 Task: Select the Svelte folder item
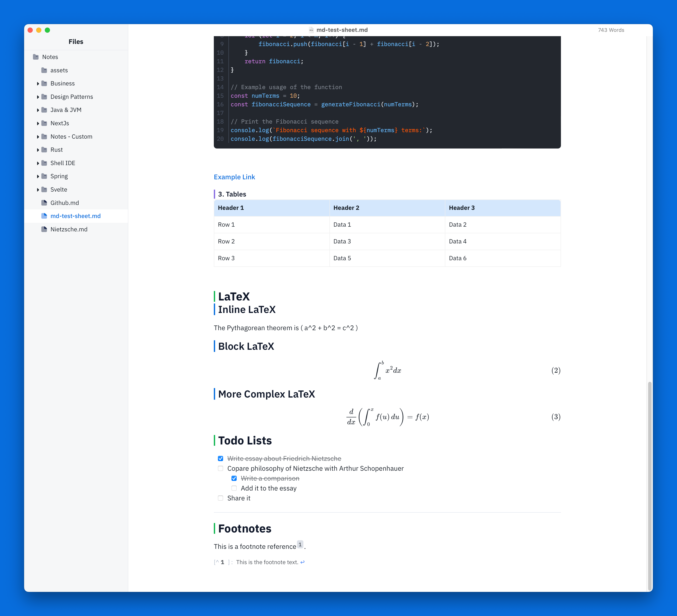[x=59, y=189]
